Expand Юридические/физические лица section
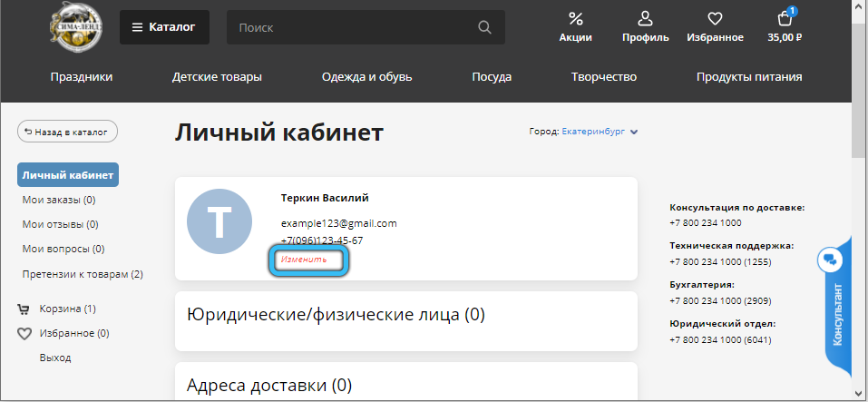868x402 pixels. (336, 315)
